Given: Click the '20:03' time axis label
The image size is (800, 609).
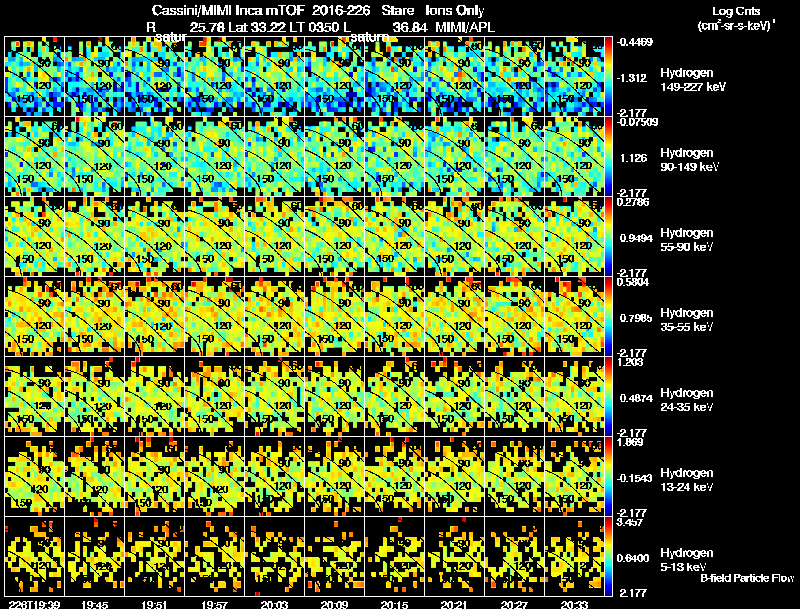Looking at the screenshot, I should [x=274, y=604].
